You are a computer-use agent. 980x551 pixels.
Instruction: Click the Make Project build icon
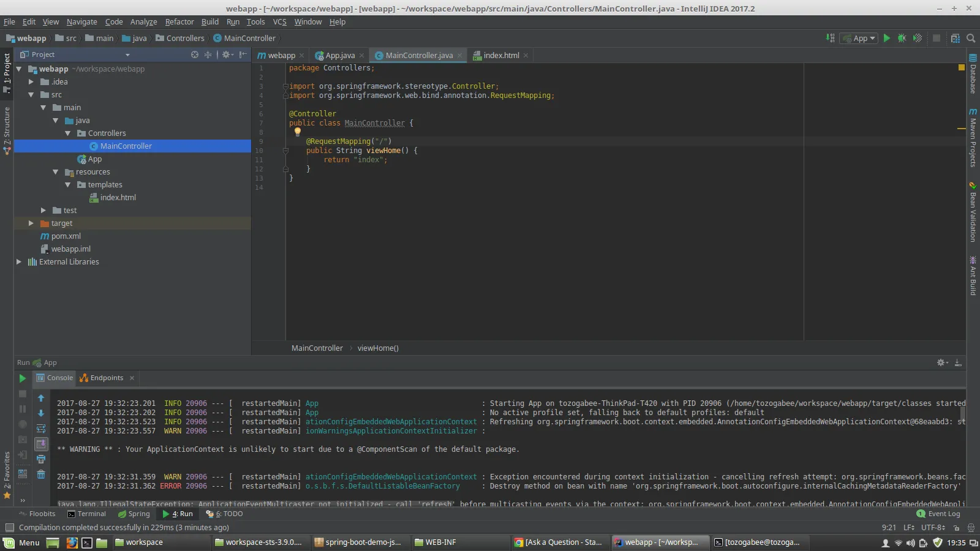click(x=831, y=38)
